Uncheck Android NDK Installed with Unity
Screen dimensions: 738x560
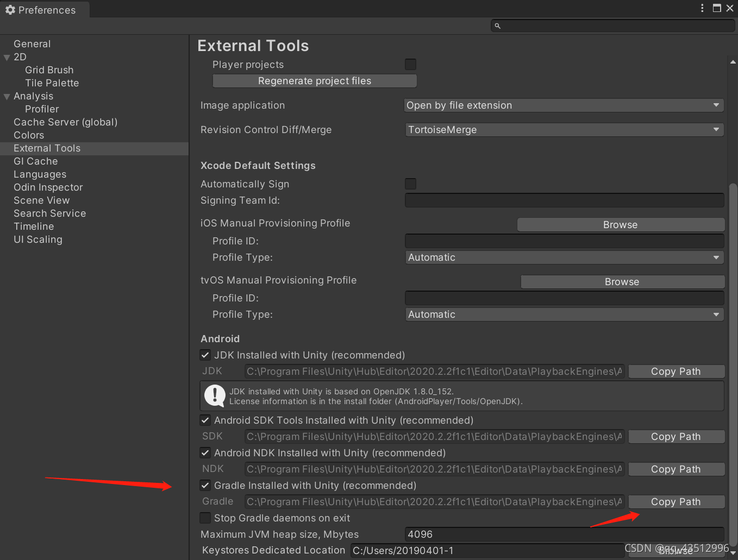click(x=205, y=452)
